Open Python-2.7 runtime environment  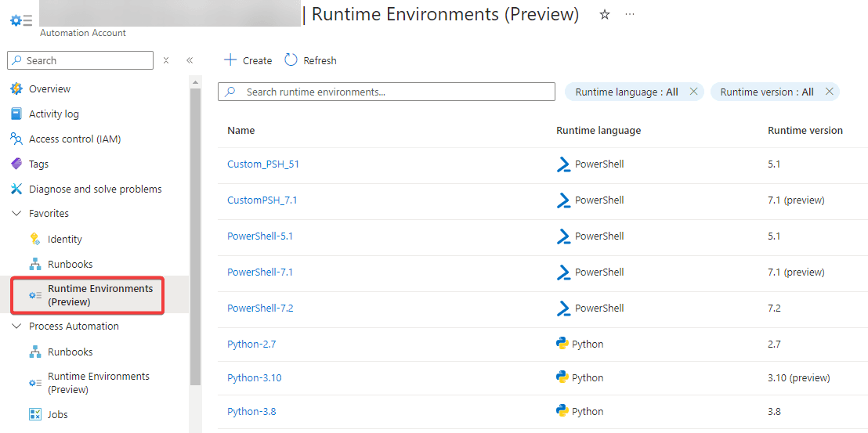252,344
